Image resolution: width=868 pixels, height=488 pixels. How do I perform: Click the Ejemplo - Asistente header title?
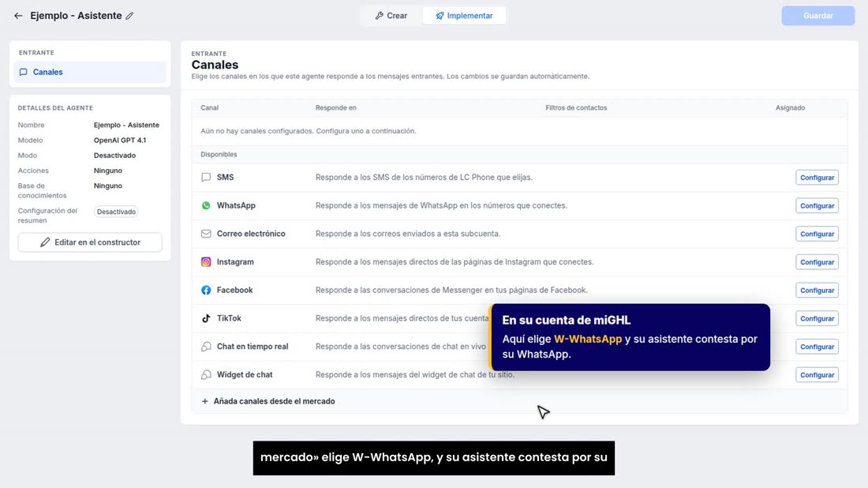point(76,16)
